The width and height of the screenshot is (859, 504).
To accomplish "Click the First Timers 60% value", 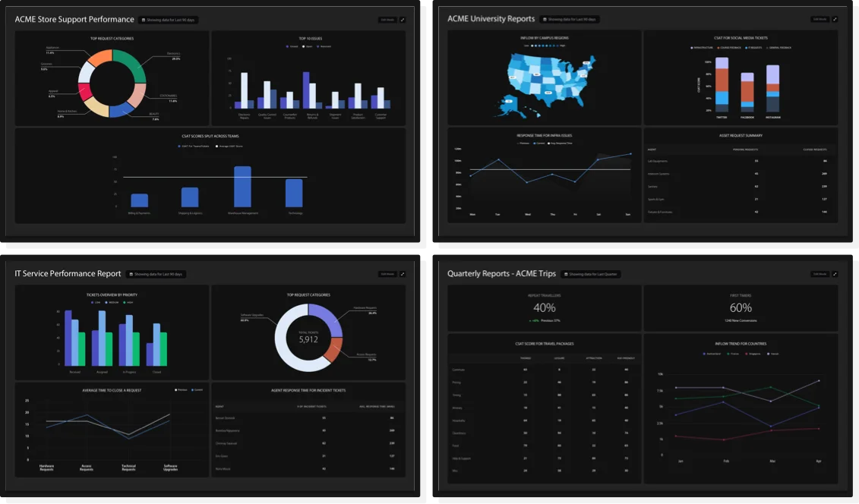I will (x=741, y=307).
